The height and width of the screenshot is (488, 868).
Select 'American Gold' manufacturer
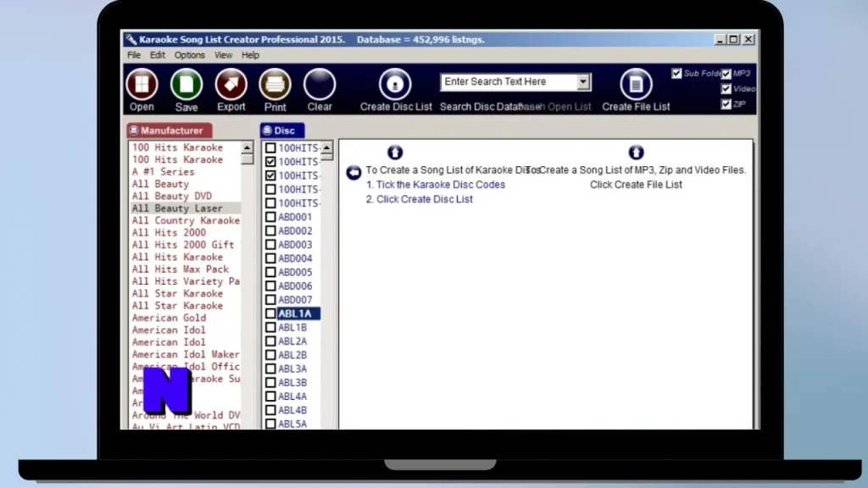point(169,318)
